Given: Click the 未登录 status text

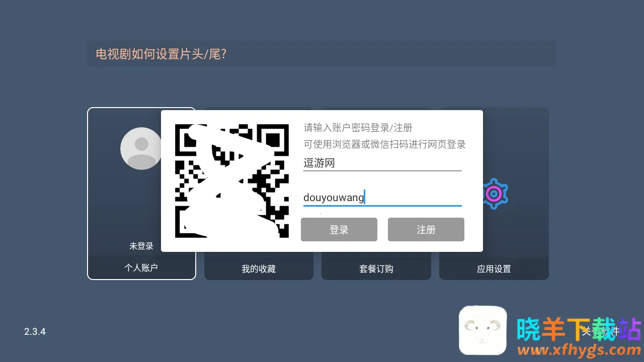Looking at the screenshot, I should [x=141, y=246].
